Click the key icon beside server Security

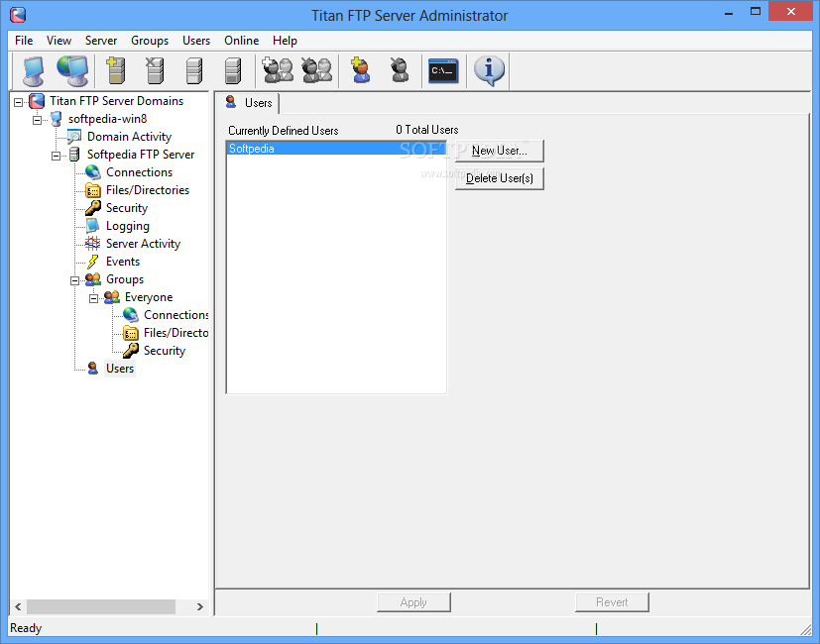93,208
